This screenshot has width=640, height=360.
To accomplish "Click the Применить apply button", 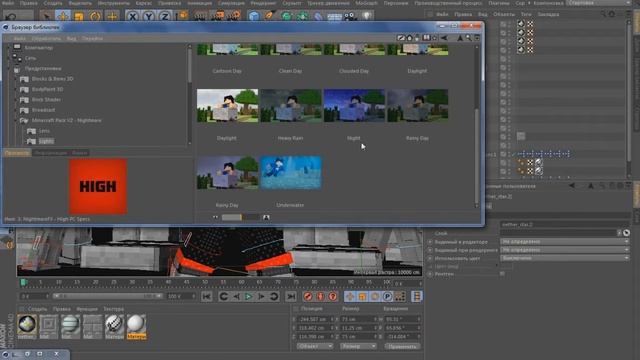I will pos(402,347).
